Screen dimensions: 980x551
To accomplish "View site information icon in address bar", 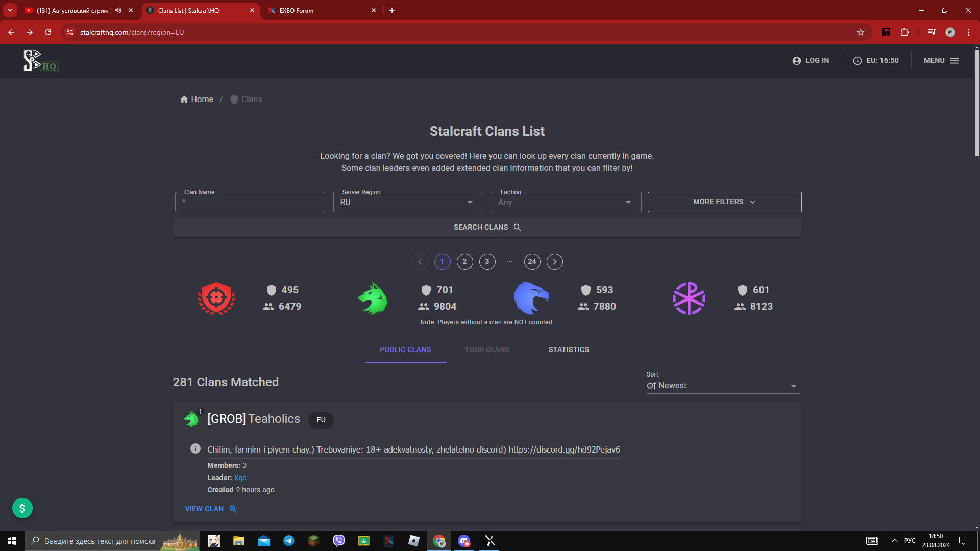I will tap(70, 32).
